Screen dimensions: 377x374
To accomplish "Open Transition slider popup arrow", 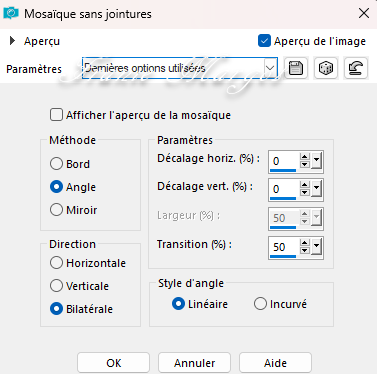I will tap(316, 247).
